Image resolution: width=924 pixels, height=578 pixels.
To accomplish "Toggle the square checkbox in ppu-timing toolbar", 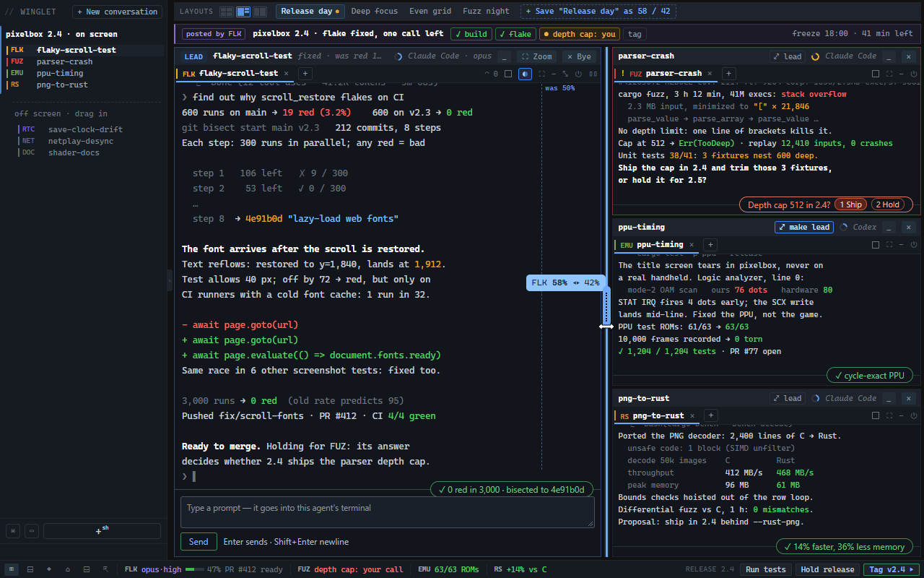I will click(x=876, y=245).
